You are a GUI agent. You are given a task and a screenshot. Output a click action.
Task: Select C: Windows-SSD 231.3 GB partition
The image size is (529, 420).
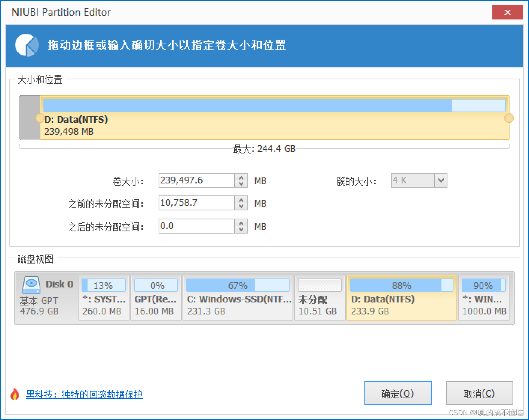[238, 298]
